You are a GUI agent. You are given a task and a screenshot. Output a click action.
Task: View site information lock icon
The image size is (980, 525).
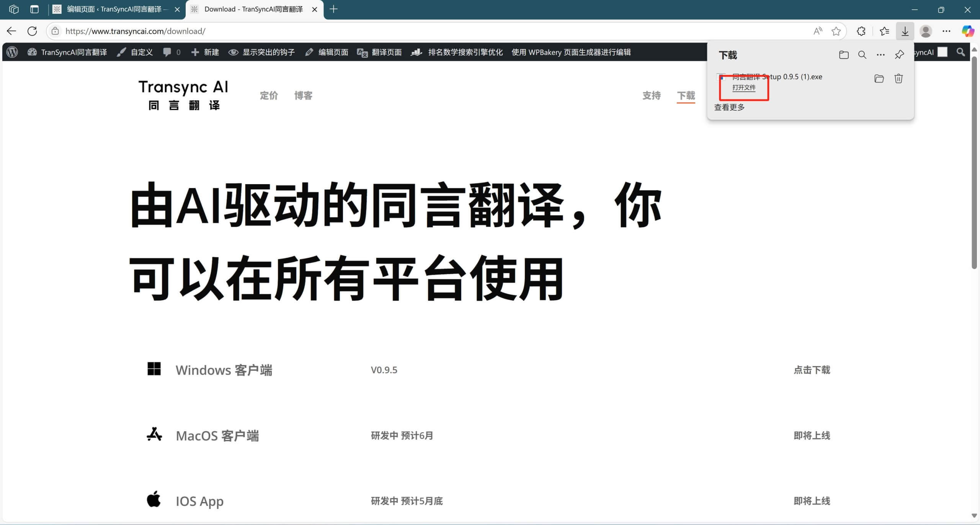(x=55, y=31)
